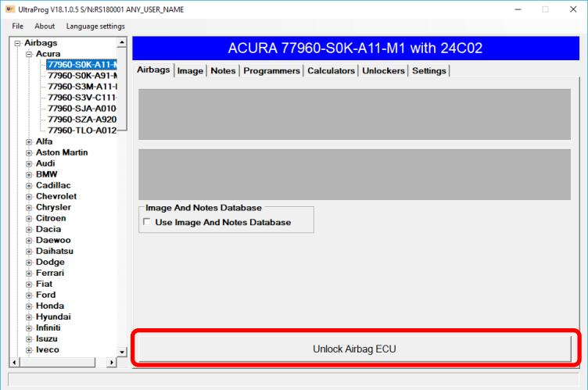Switch to the Calculators tab
Screen dimensions: 588x390
click(331, 70)
